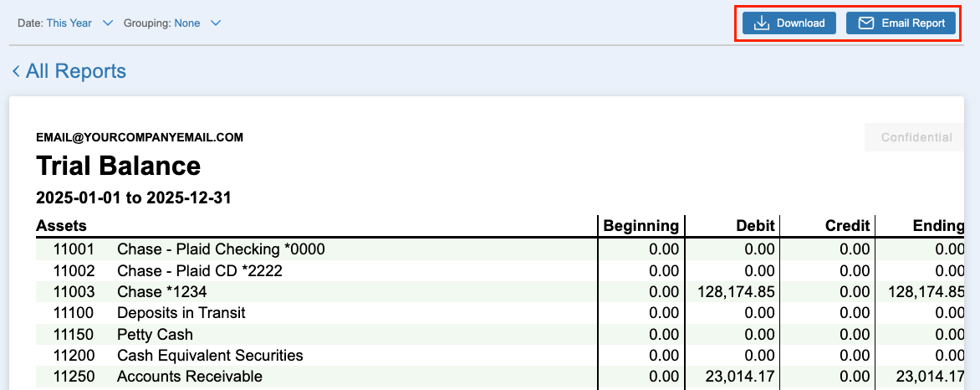Open the 'None' grouping selector
980x390 pixels.
tap(186, 23)
